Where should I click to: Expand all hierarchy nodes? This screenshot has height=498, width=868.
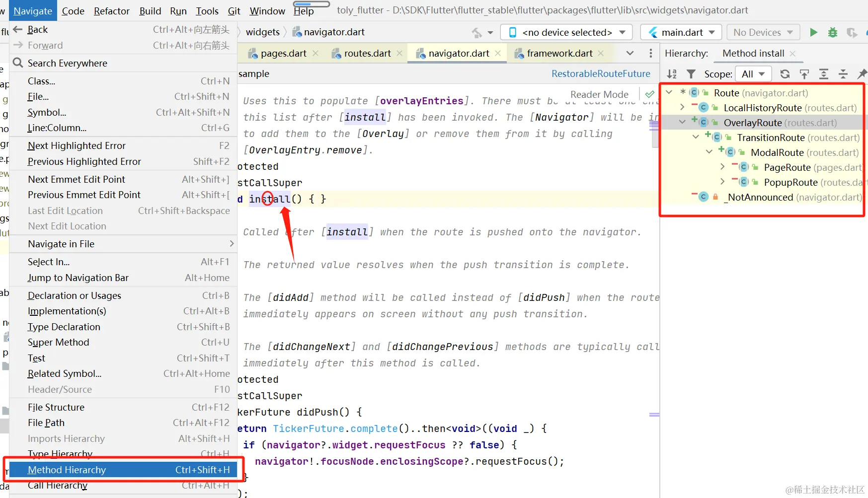click(x=824, y=74)
